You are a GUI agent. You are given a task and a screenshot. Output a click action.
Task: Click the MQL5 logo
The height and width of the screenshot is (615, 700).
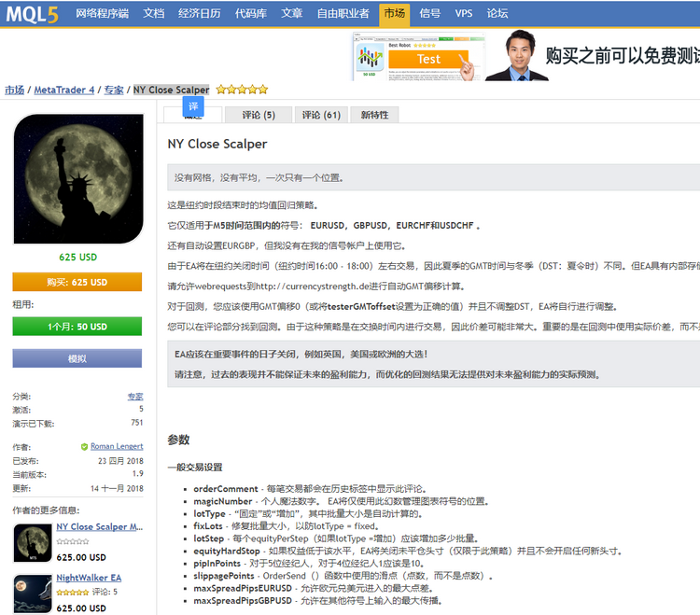pyautogui.click(x=32, y=14)
